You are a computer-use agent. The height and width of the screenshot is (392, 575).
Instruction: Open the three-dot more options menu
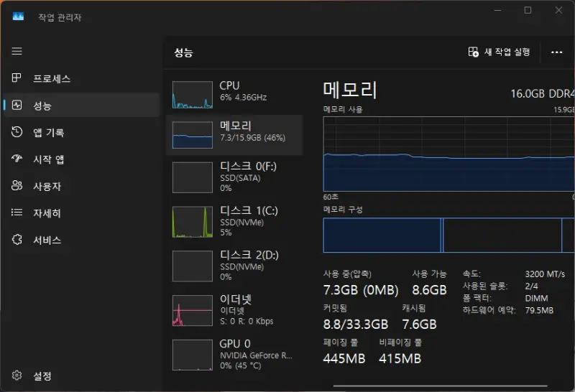point(556,52)
